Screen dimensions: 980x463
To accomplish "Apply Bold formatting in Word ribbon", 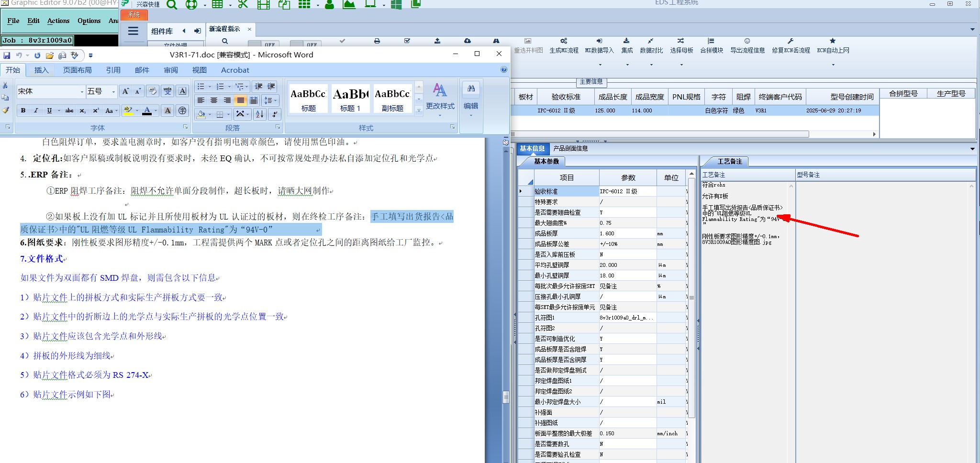I will click(23, 110).
